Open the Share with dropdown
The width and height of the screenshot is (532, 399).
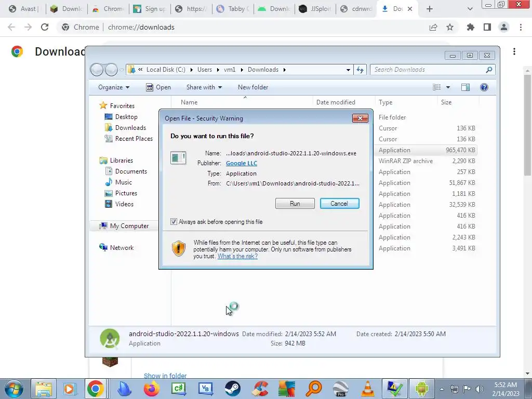[204, 87]
